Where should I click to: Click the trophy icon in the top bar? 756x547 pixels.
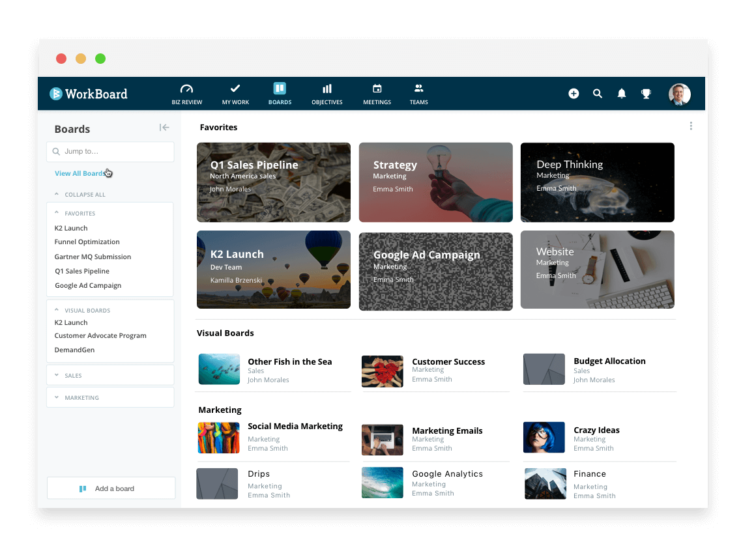pyautogui.click(x=646, y=93)
